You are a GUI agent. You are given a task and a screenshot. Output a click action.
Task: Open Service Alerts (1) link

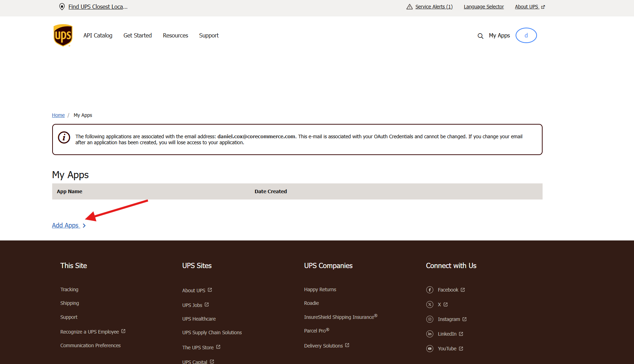pos(434,7)
